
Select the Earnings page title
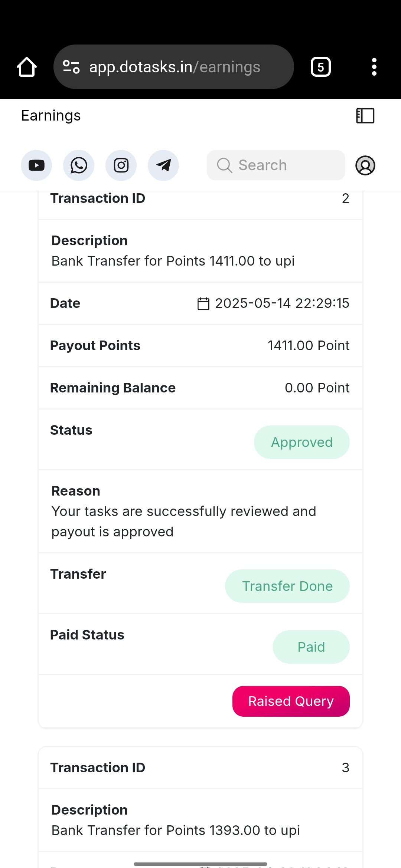point(51,116)
